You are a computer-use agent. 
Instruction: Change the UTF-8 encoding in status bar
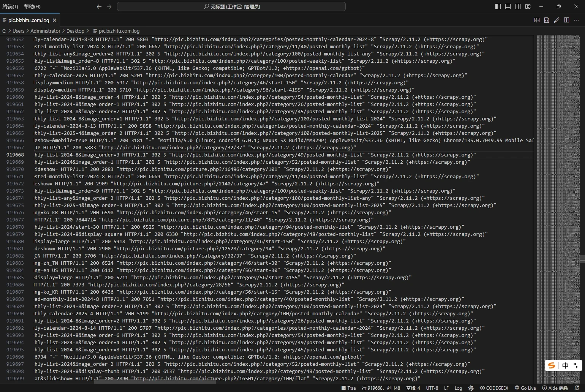coord(432,388)
